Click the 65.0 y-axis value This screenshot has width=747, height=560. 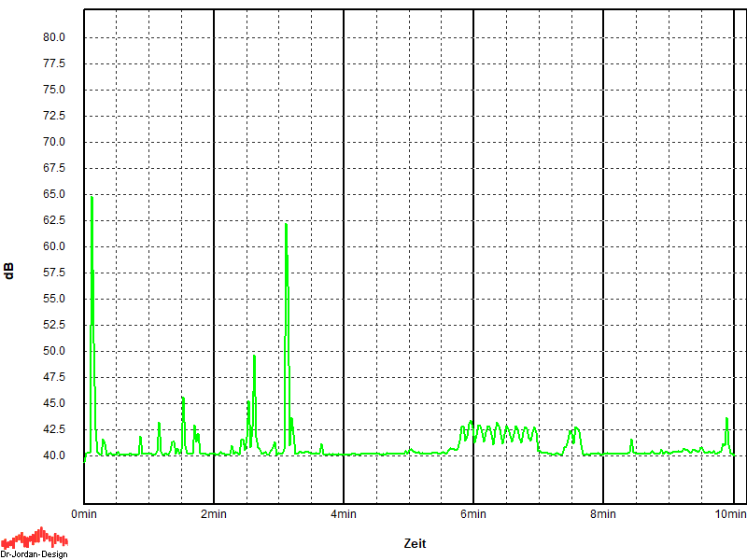tap(53, 194)
